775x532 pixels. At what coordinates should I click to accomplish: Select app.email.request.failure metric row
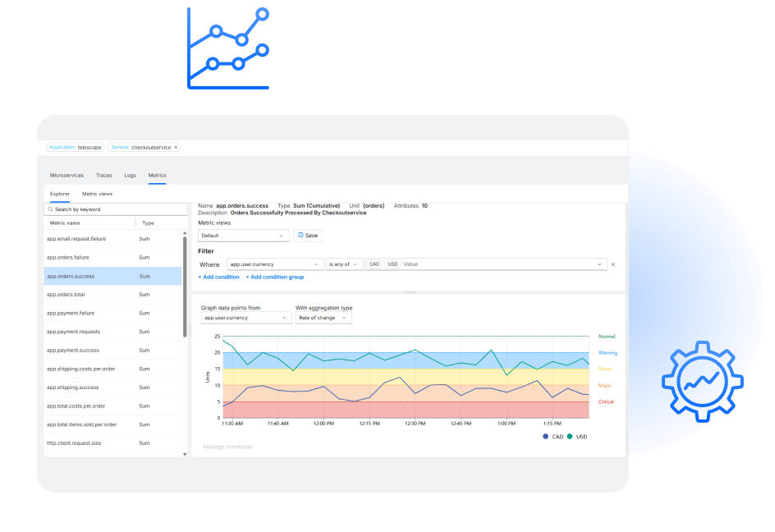pos(112,239)
